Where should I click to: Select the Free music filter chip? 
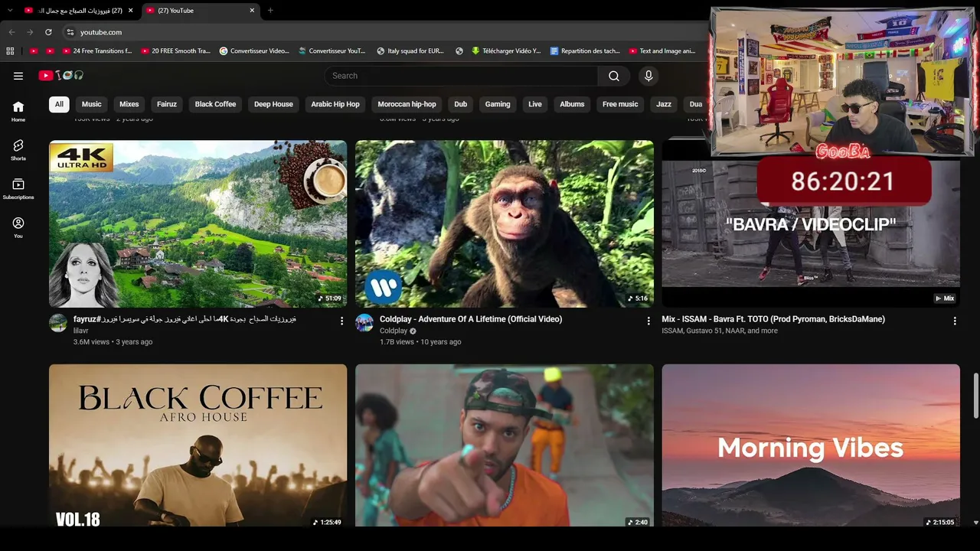pyautogui.click(x=620, y=104)
